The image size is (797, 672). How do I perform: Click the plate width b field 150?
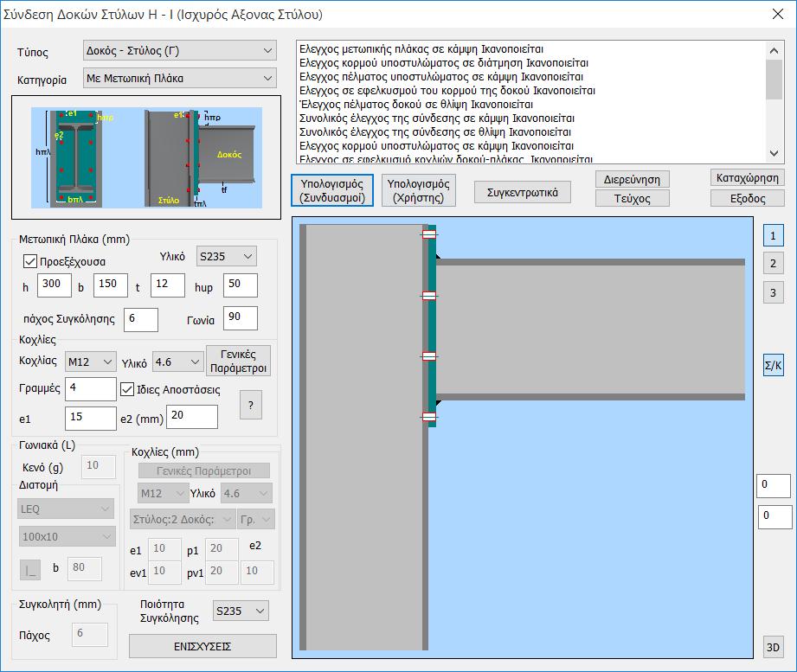coord(110,285)
